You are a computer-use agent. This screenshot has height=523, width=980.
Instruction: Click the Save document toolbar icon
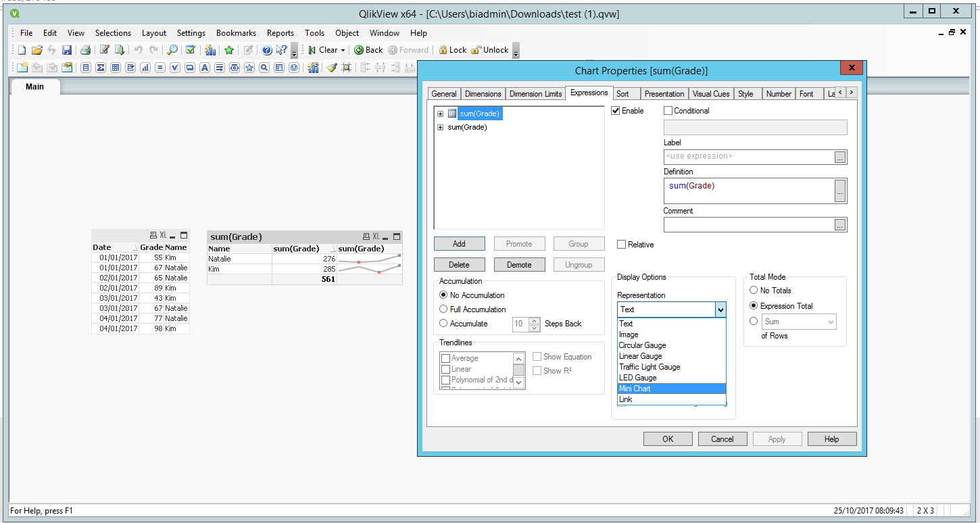tap(67, 50)
